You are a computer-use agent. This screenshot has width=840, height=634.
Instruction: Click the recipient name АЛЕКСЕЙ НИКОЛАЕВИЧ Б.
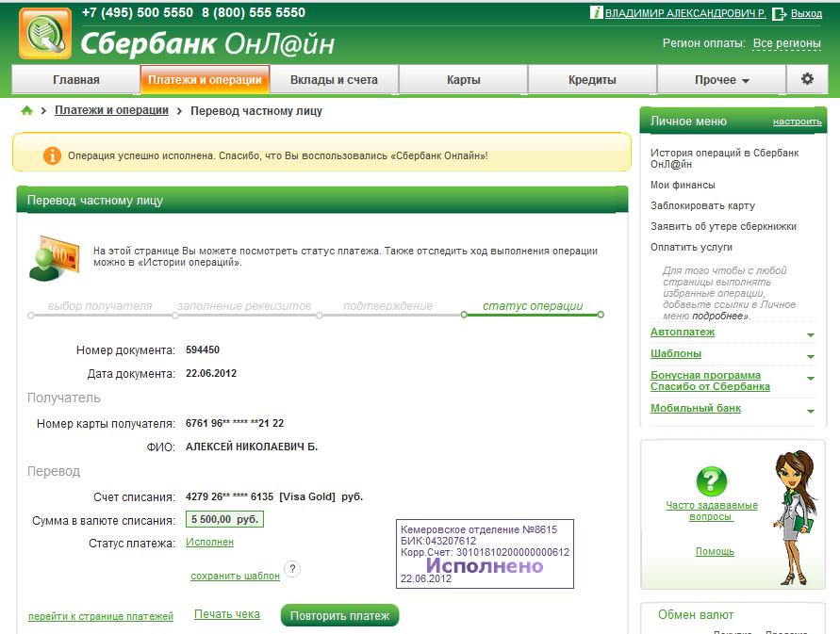[252, 447]
